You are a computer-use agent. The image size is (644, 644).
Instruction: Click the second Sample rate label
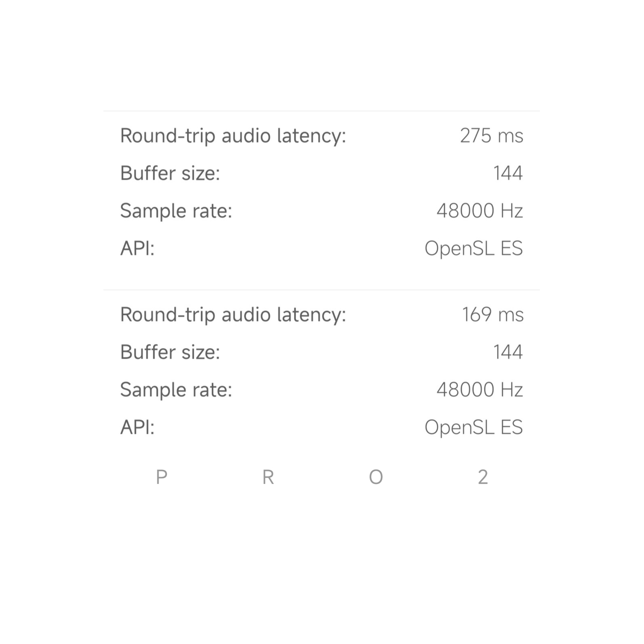point(176,390)
